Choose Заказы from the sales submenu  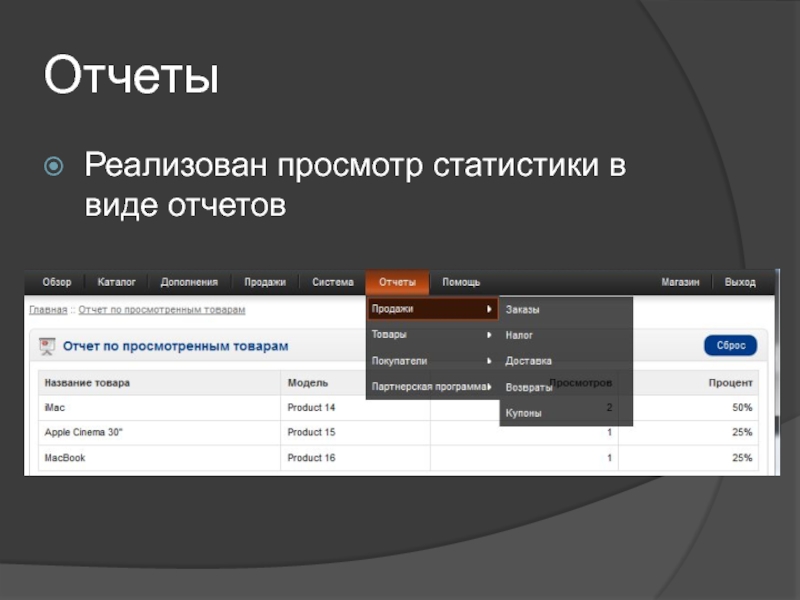pos(523,310)
